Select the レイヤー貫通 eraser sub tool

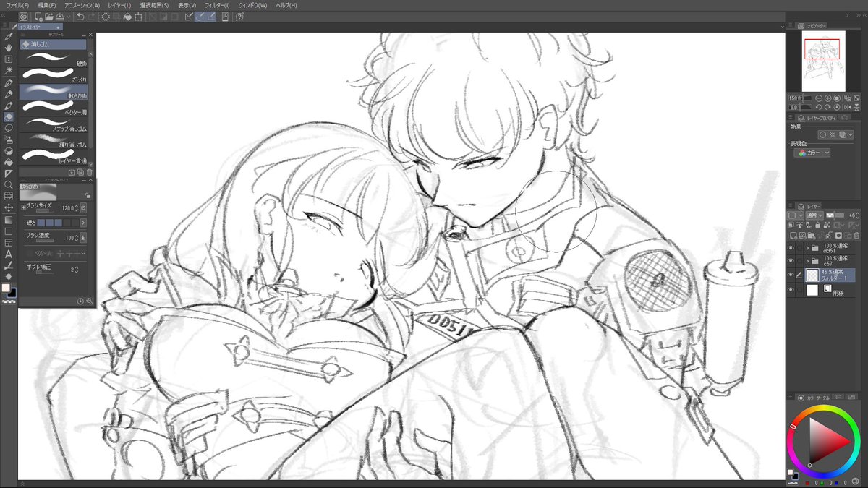pos(53,155)
